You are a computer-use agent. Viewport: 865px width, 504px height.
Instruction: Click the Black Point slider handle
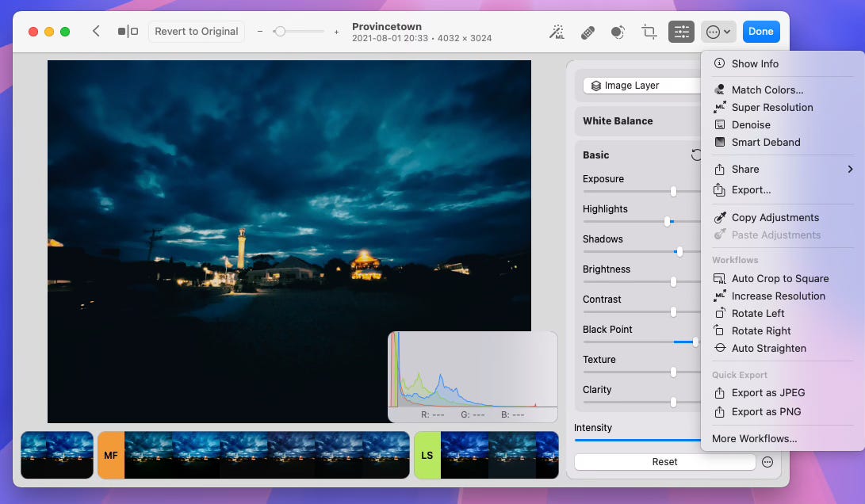click(695, 342)
